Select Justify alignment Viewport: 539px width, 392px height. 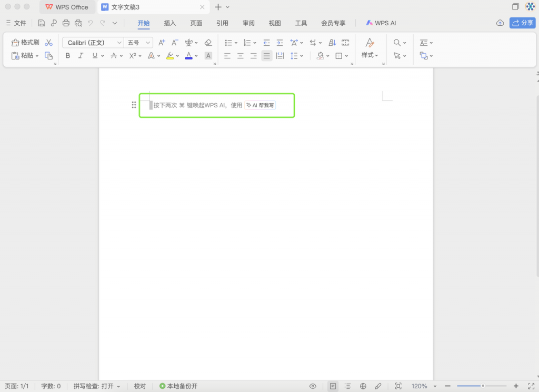point(267,56)
